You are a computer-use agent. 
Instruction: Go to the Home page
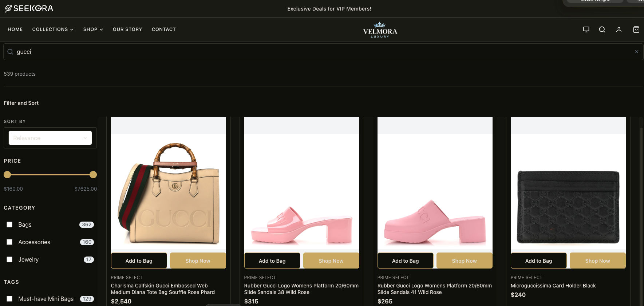[x=15, y=29]
